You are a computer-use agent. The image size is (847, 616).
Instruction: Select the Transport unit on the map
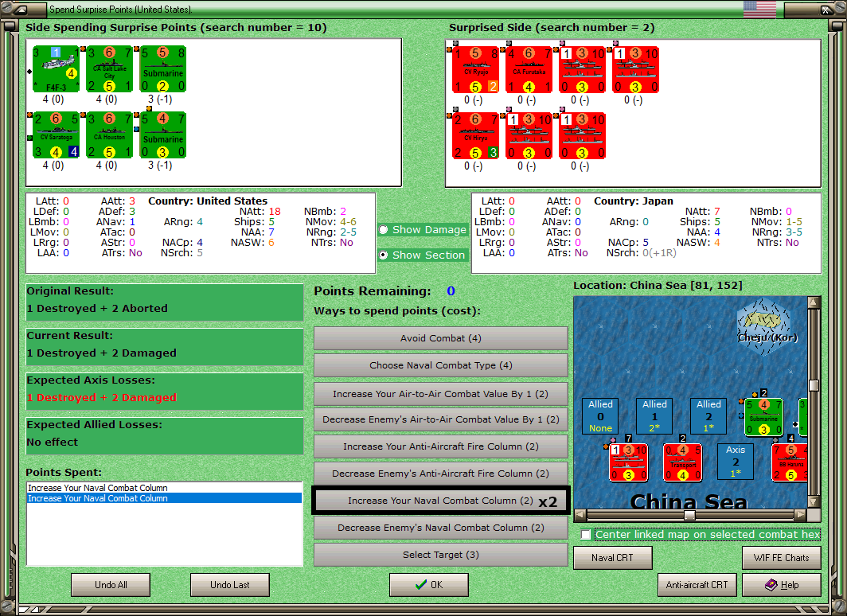click(x=683, y=462)
